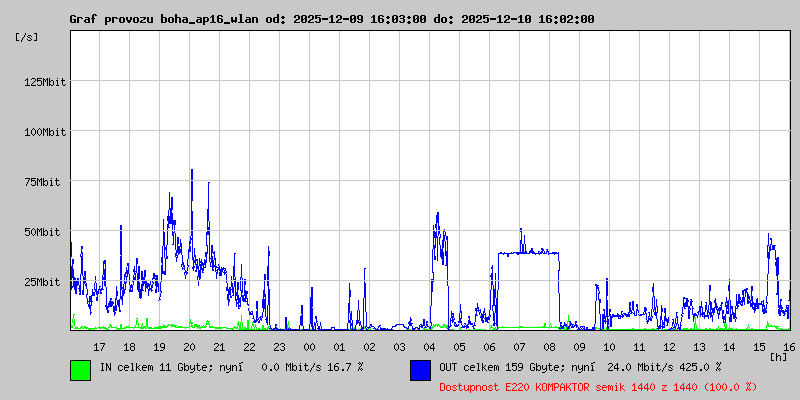Viewport: 800px width, 400px height.
Task: Click the [/s] unit label
Action: click(27, 37)
